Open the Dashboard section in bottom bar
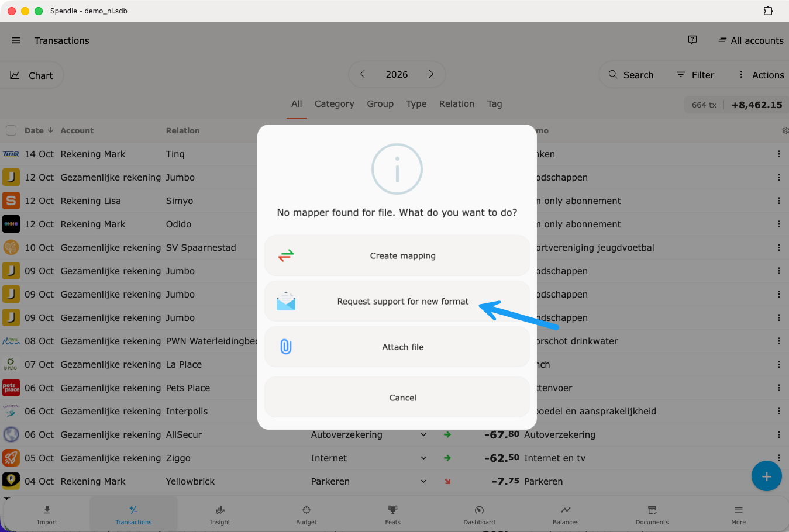The width and height of the screenshot is (789, 532). pyautogui.click(x=479, y=515)
